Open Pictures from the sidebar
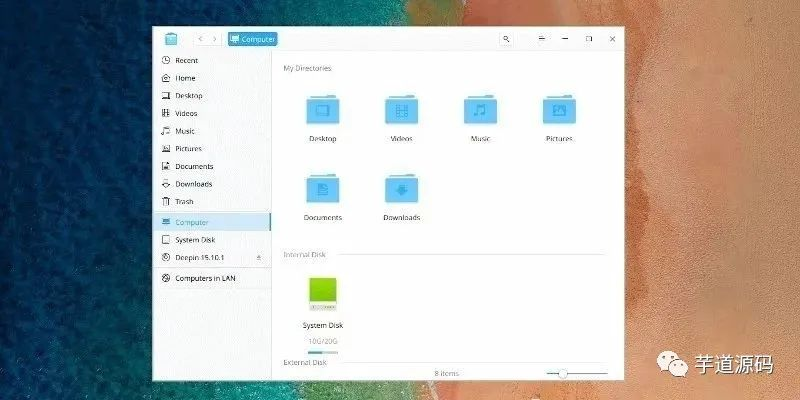Screen dimensions: 800x400 (212, 148)
